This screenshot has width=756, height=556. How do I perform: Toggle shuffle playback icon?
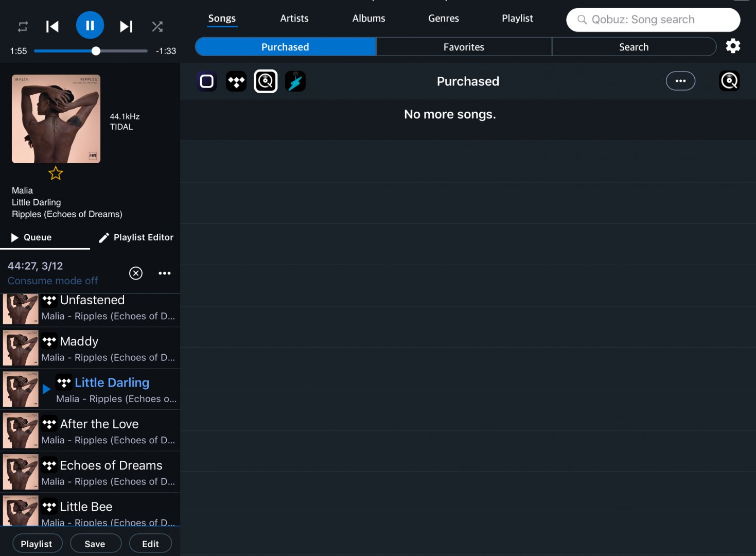[157, 26]
